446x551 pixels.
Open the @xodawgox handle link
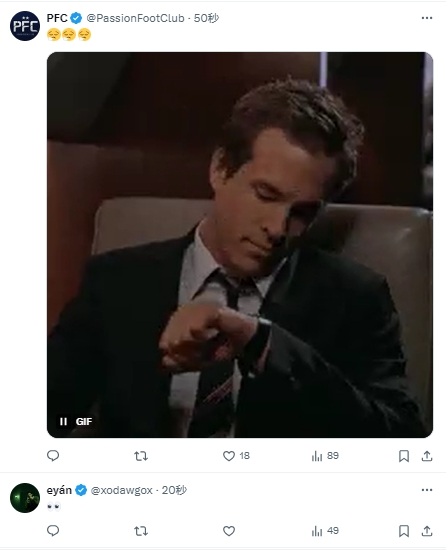(122, 490)
